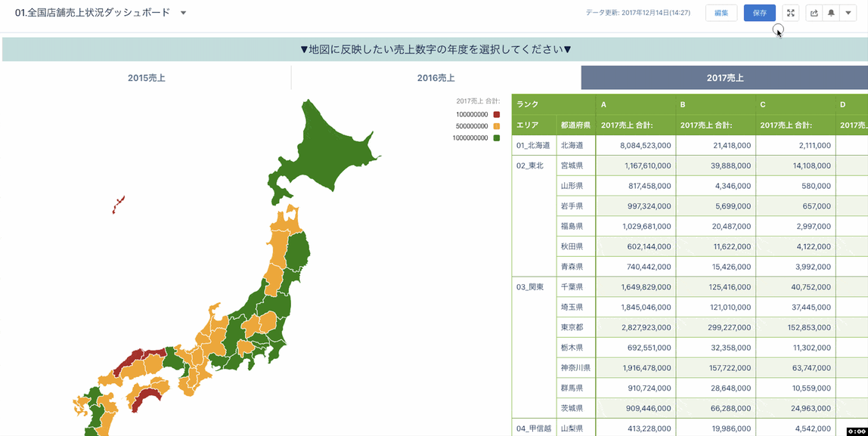Click rank A column header
Viewport: 868px width, 436px height.
635,104
